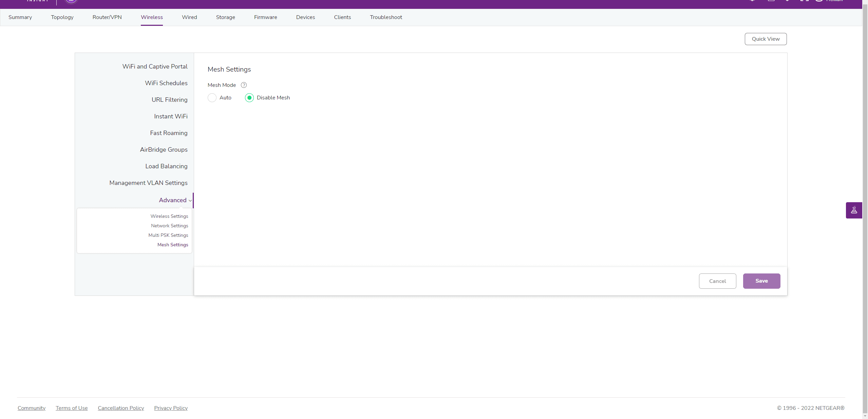Select Mesh Settings submenu item
The image size is (868, 419).
172,245
